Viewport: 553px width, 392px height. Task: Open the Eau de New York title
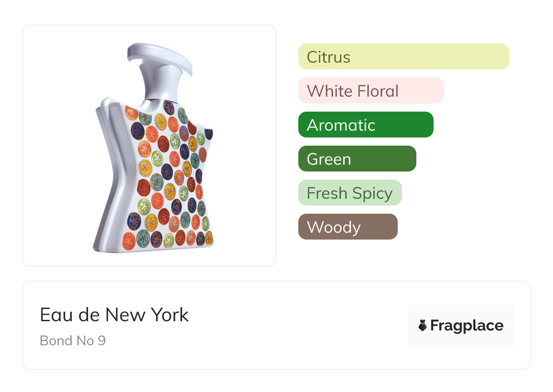[x=114, y=315]
